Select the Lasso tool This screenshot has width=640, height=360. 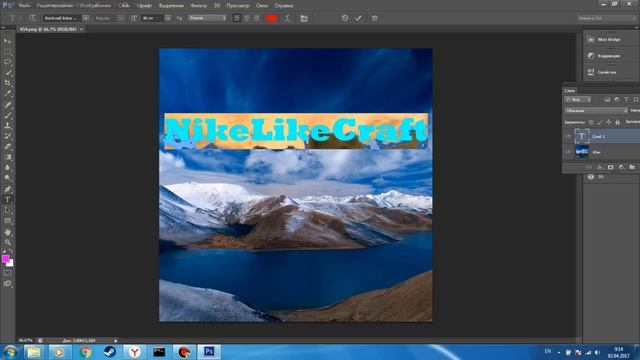pos(7,62)
